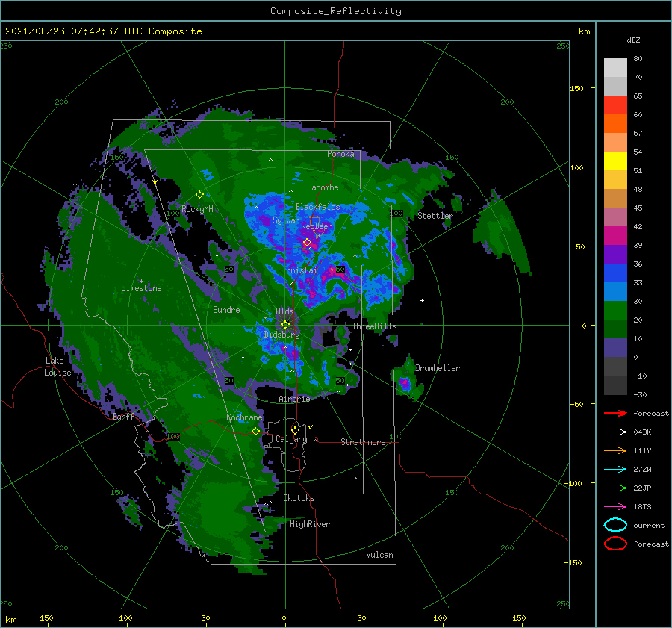Image resolution: width=672 pixels, height=628 pixels.
Task: Click the 18TS legend label text
Action: pyautogui.click(x=642, y=507)
